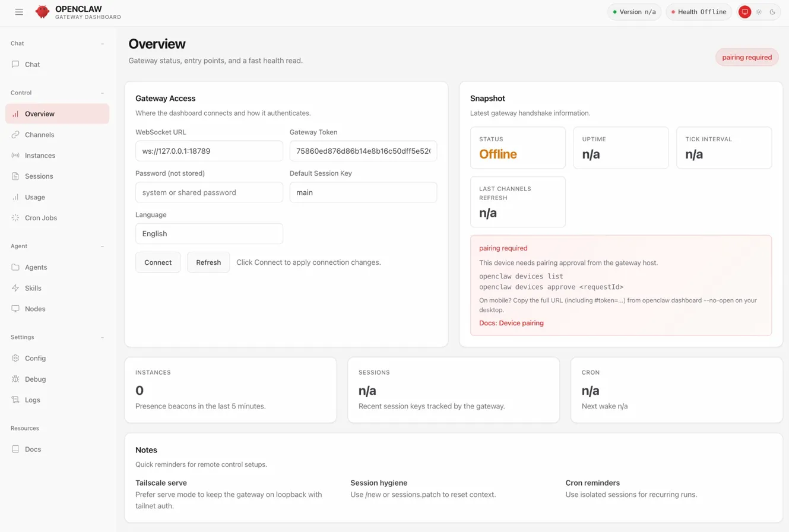Screen dimensions: 789x532
Task: Collapse the Chat sidebar section
Action: (102, 43)
